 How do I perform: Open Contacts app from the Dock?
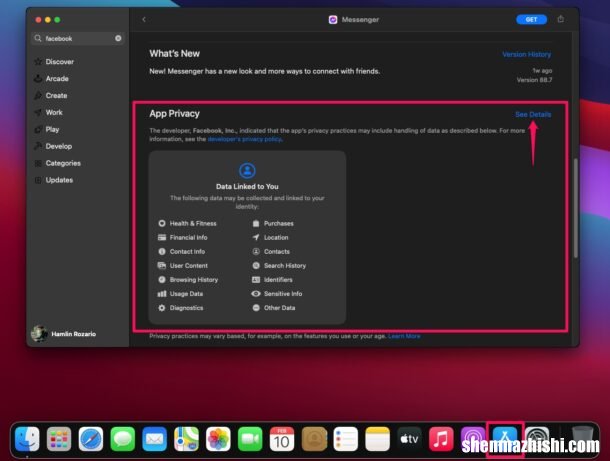coord(314,439)
